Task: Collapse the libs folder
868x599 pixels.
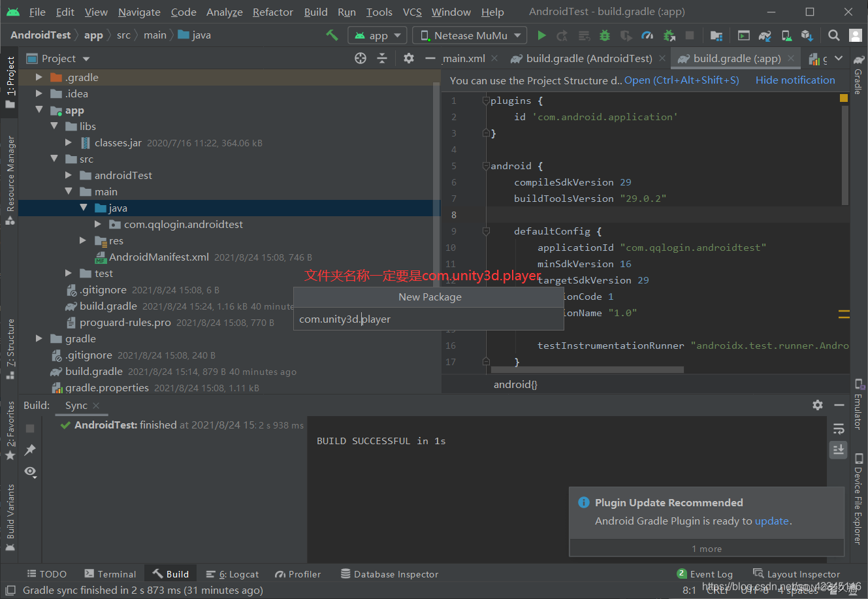Action: [54, 126]
